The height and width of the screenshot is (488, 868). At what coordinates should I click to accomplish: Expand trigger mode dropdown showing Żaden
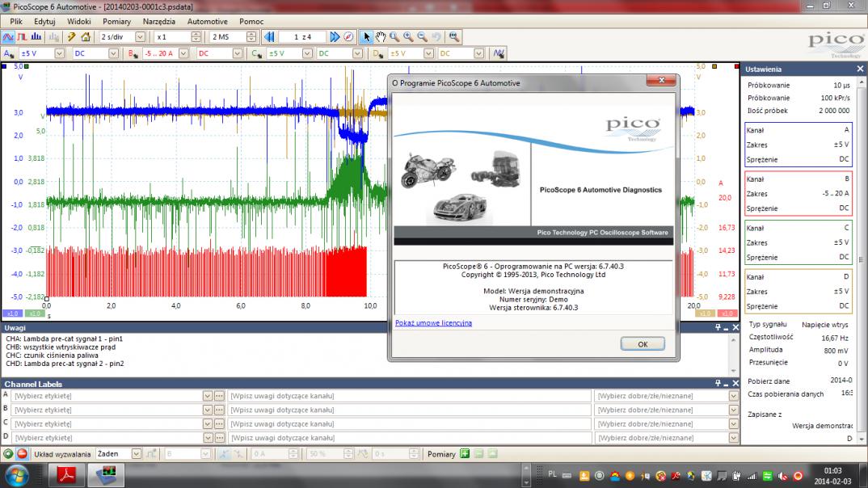pos(136,454)
